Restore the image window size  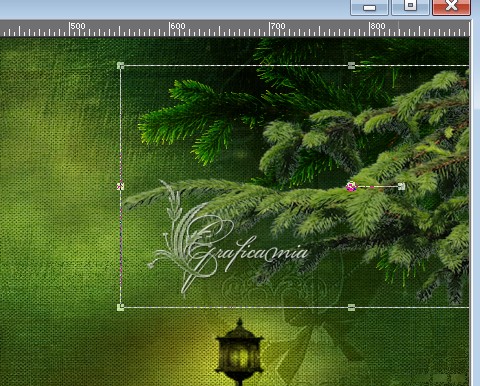[410, 7]
